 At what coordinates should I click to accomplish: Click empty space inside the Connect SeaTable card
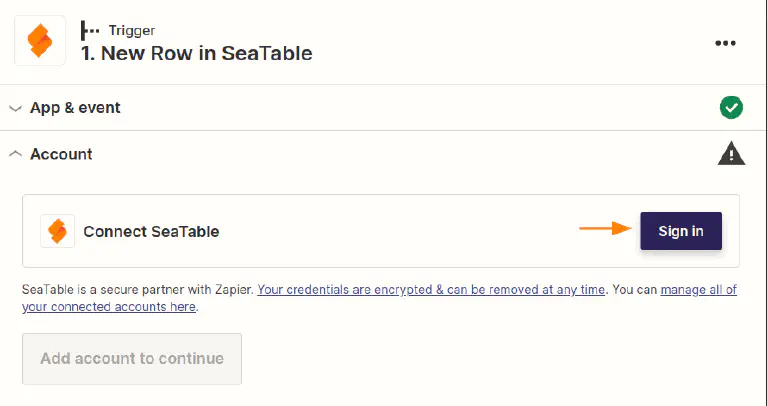[400, 231]
